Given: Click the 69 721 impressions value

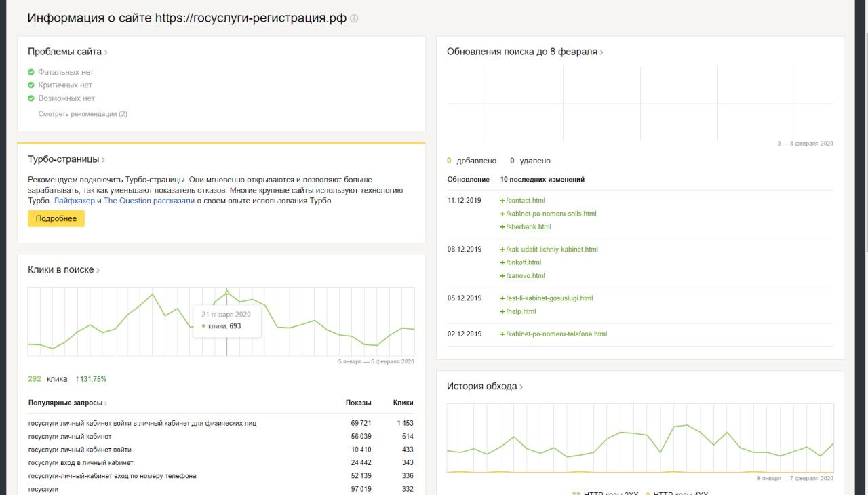Looking at the screenshot, I should (361, 423).
